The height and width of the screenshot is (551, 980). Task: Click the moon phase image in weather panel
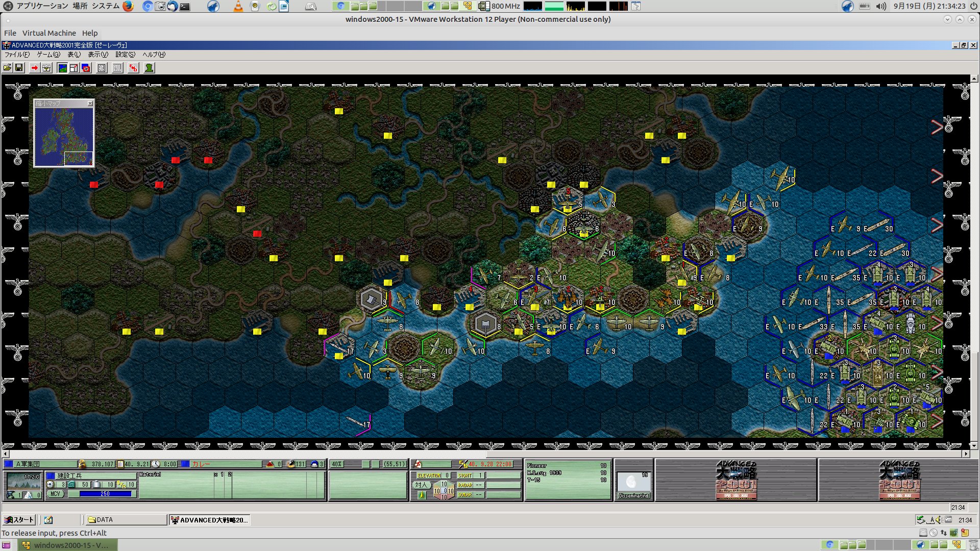633,482
